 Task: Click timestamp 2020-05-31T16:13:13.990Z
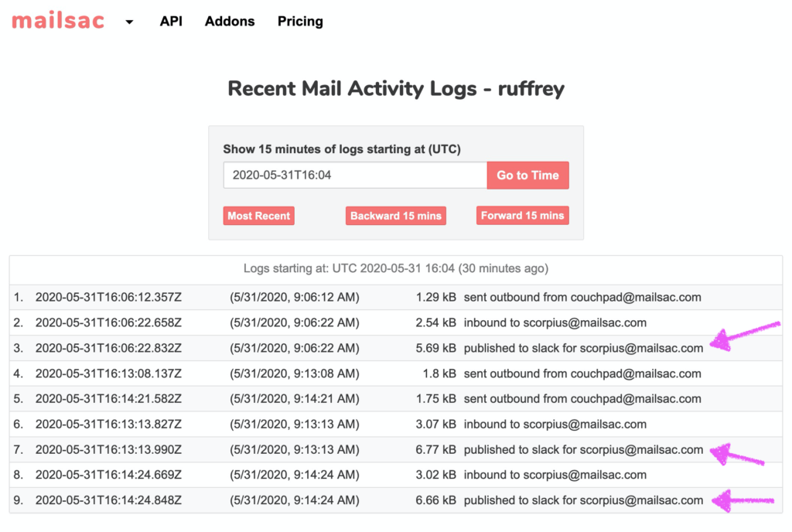(108, 450)
